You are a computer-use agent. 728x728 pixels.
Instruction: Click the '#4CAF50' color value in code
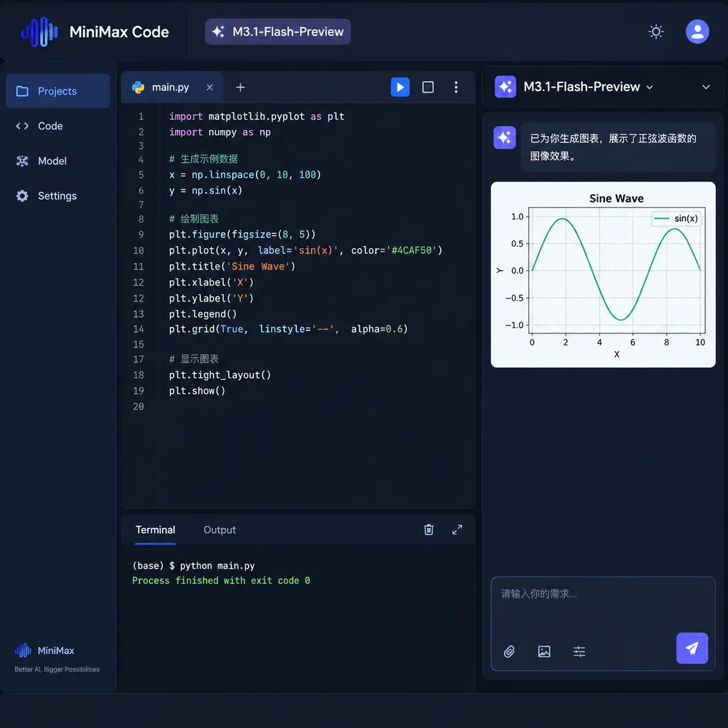click(x=412, y=250)
